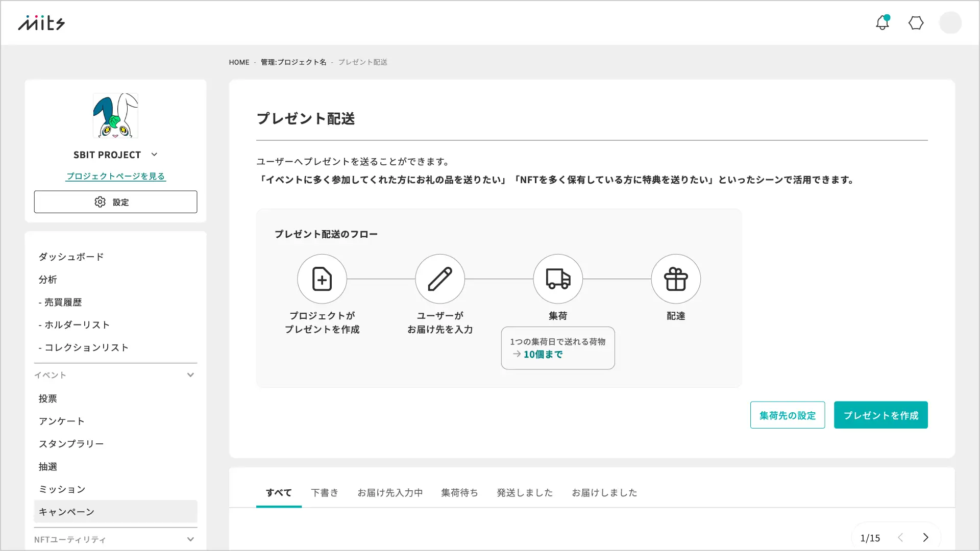Go to previous page arrow
980x551 pixels.
(900, 537)
